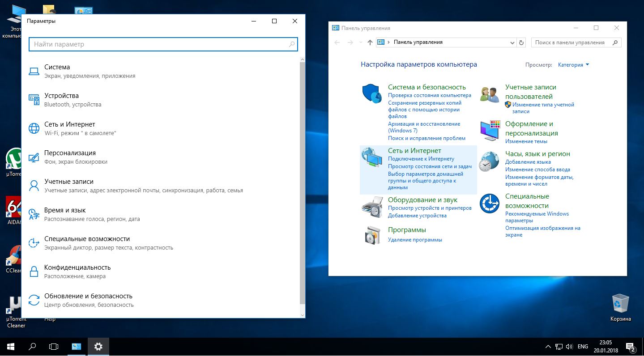Open the Персонализация icon in Settings
644x356 pixels.
coord(34,157)
